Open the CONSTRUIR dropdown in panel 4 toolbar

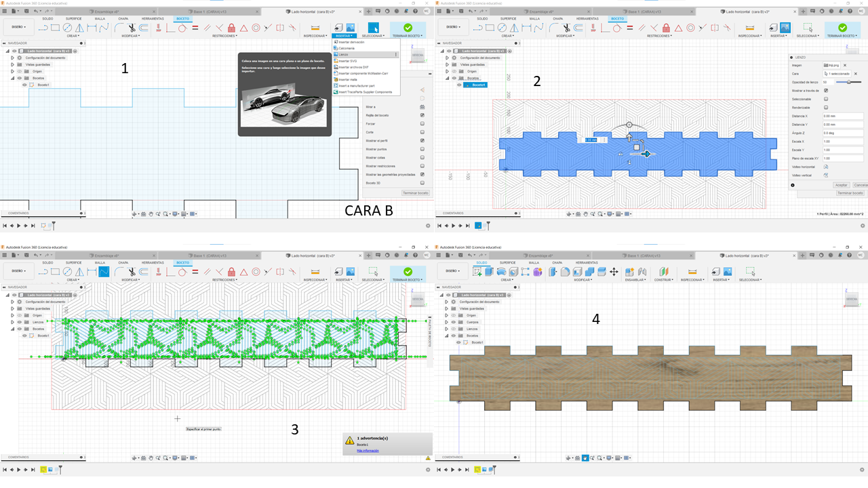(663, 279)
